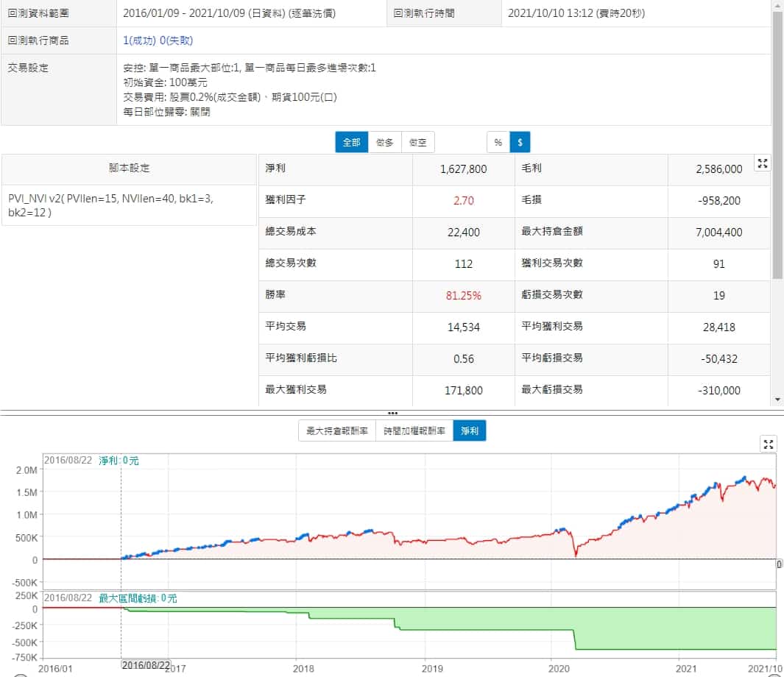Screen dimensions: 784x677
Task: Switch values display to percent (%)
Action: tap(498, 142)
